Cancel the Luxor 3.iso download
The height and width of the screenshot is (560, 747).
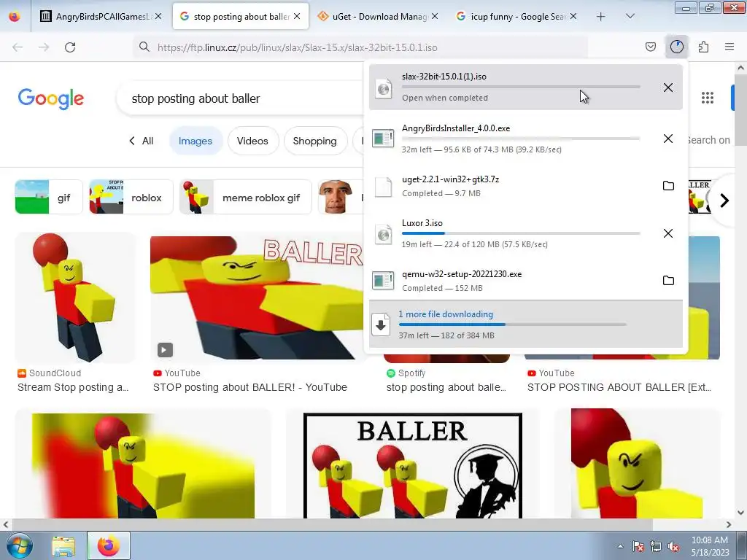click(x=668, y=233)
